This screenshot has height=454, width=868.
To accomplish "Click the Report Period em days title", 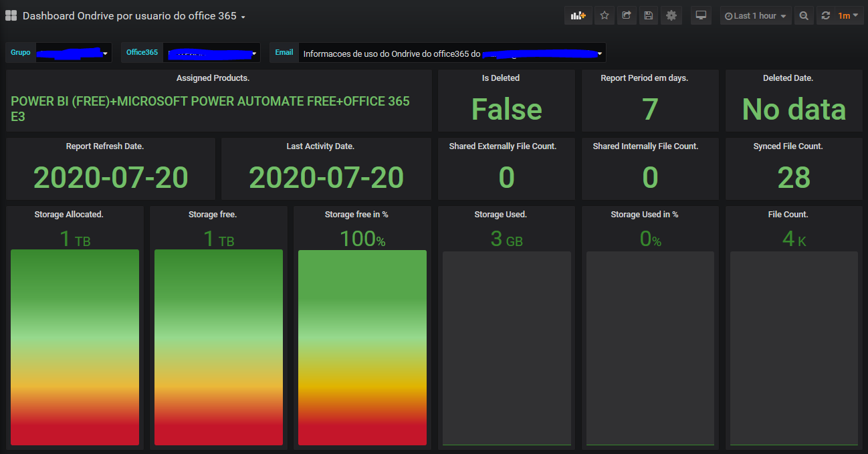I will [x=645, y=78].
